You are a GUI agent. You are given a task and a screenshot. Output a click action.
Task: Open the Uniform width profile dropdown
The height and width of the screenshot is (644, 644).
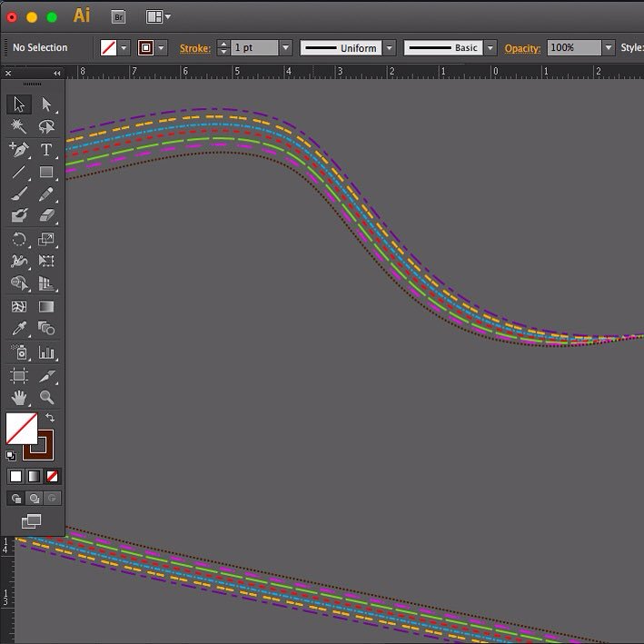tap(390, 47)
